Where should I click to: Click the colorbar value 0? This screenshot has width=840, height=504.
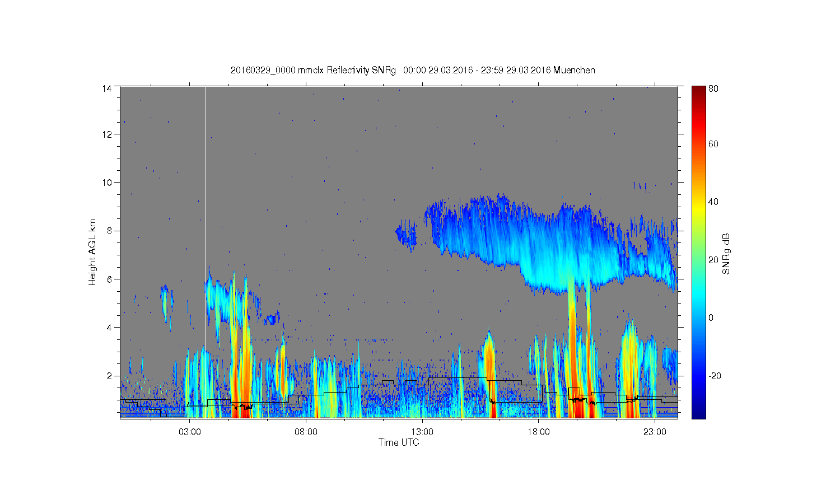click(x=711, y=318)
